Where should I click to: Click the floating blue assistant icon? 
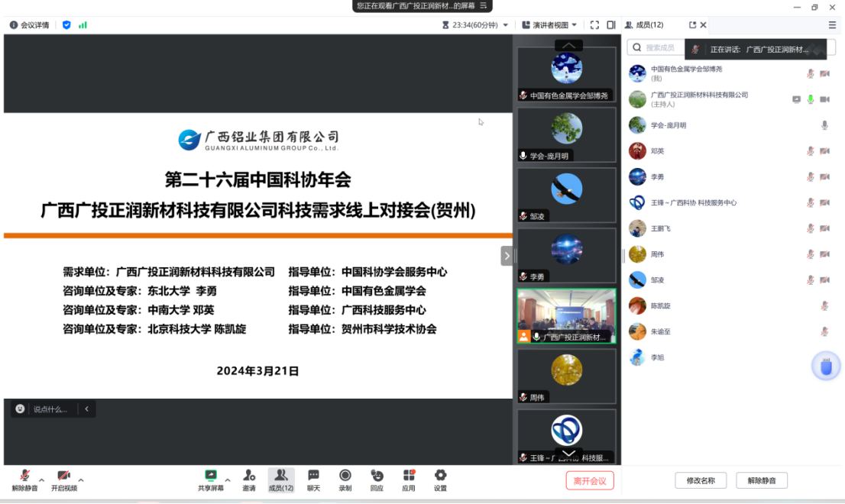[x=826, y=366]
